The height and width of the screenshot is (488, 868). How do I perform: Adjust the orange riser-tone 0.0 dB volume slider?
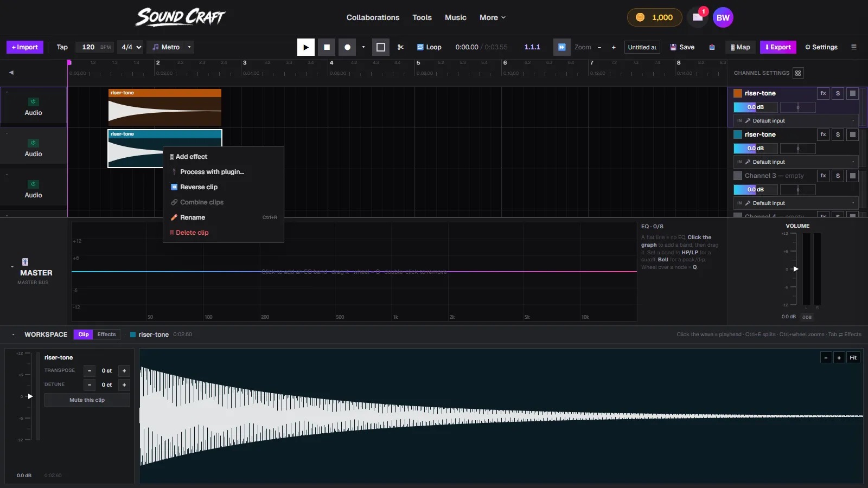click(756, 107)
